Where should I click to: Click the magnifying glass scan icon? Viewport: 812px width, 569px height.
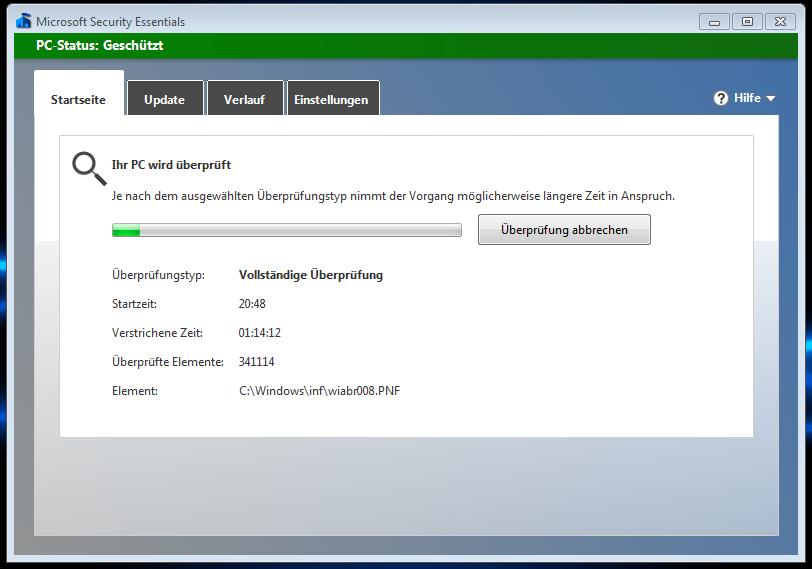[89, 169]
